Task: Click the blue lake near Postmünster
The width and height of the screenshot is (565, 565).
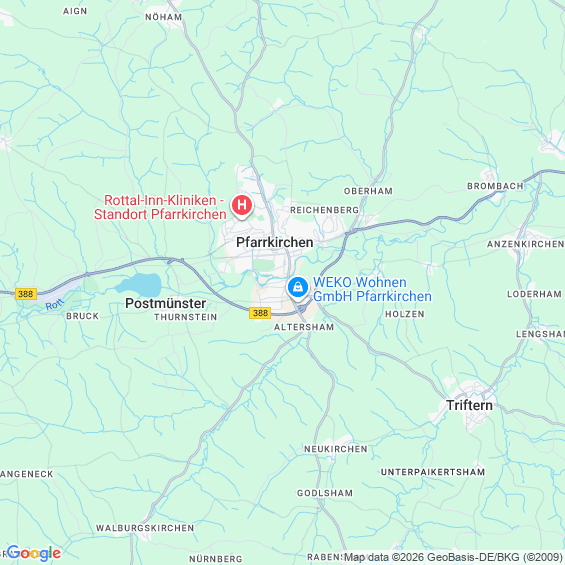Action: (x=139, y=284)
